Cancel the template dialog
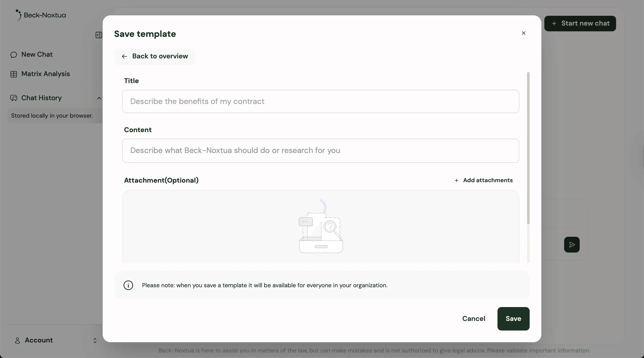Screen dimensions: 644x358 pyautogui.click(x=473, y=319)
